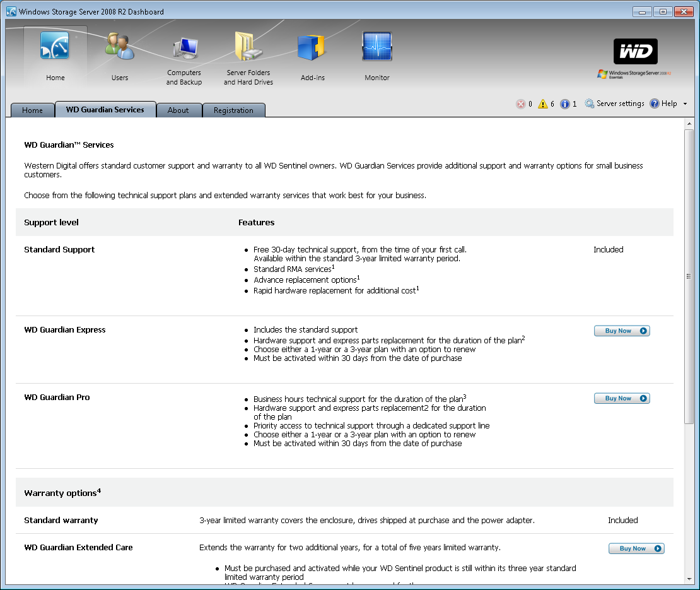The height and width of the screenshot is (590, 700).
Task: Click the Help question mark icon
Action: pyautogui.click(x=655, y=103)
